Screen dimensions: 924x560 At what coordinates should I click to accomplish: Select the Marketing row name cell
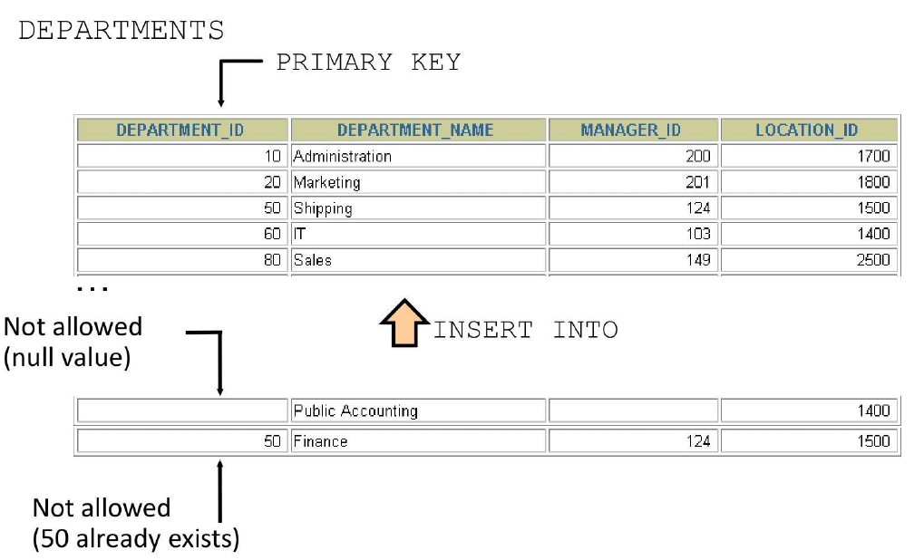tap(418, 182)
